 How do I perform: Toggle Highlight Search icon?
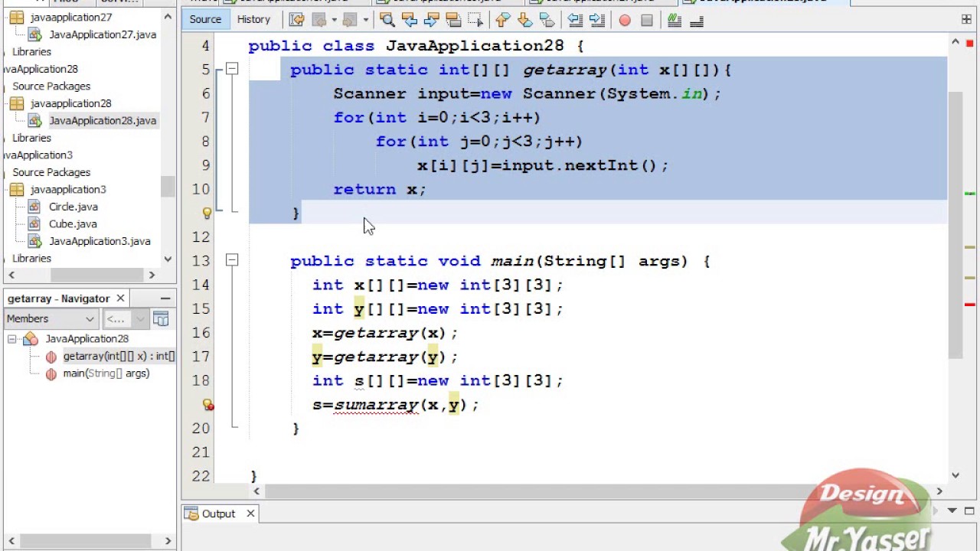[454, 20]
